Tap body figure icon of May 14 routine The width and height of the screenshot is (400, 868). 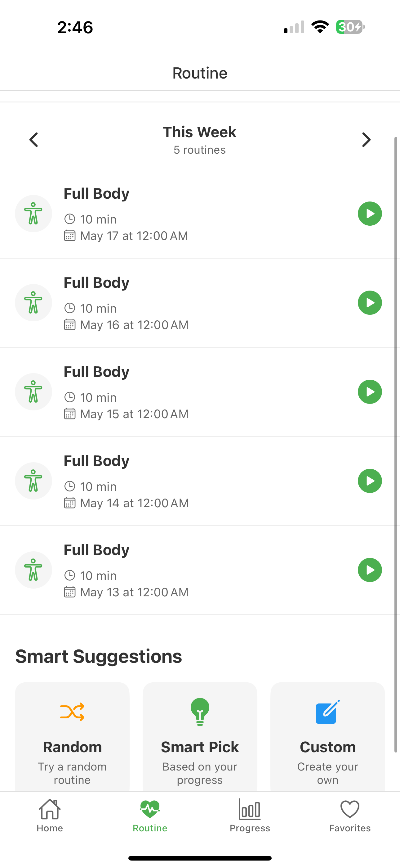[x=33, y=481]
